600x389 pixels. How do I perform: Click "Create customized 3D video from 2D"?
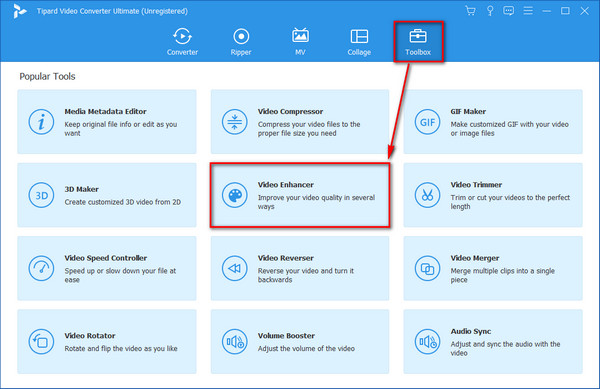[x=122, y=202]
